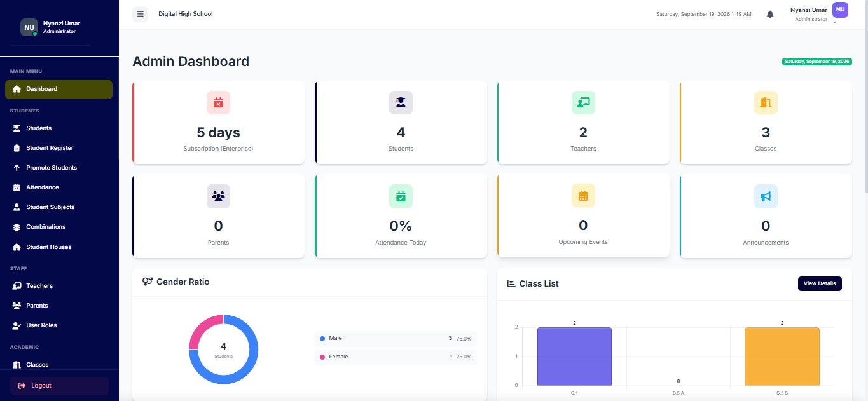Click the sign-out arrow icon on Logout
The image size is (868, 401).
point(22,386)
